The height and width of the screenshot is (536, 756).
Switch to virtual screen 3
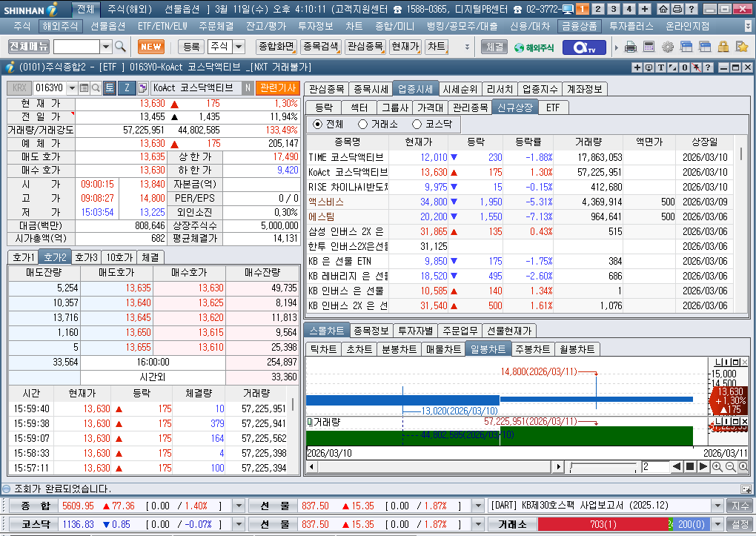click(613, 9)
